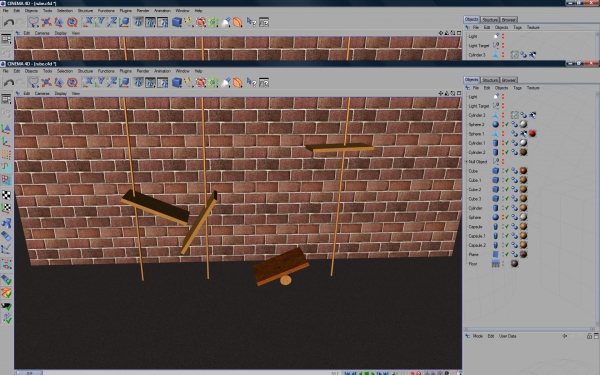Open the Display menu of the front viewport
The height and width of the screenshot is (375, 600).
tap(60, 93)
